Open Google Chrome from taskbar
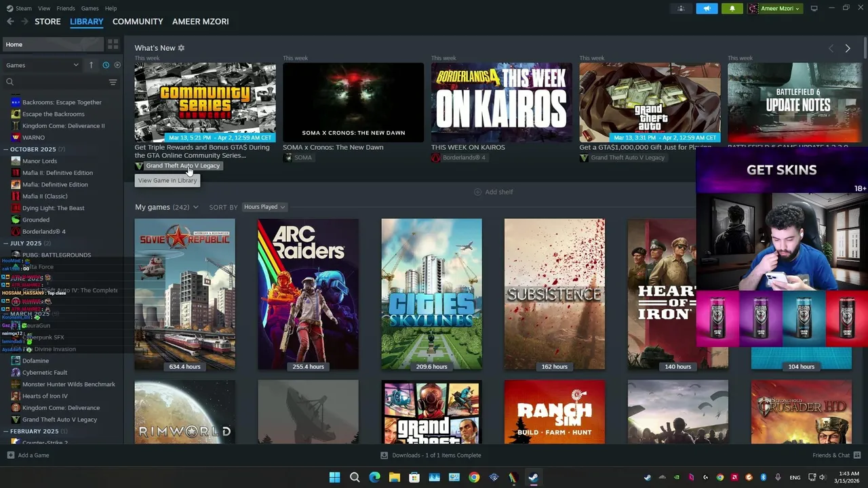This screenshot has height=488, width=868. 474,477
